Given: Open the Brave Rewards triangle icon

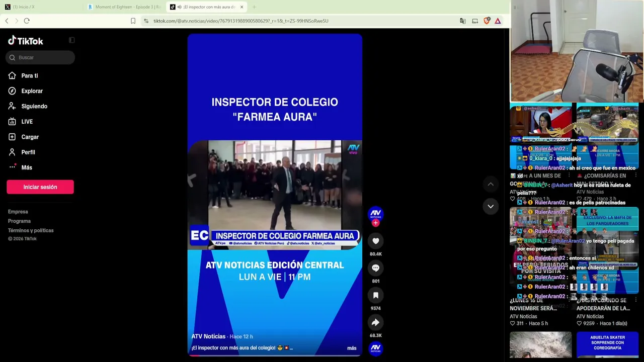Looking at the screenshot, I should (x=498, y=21).
